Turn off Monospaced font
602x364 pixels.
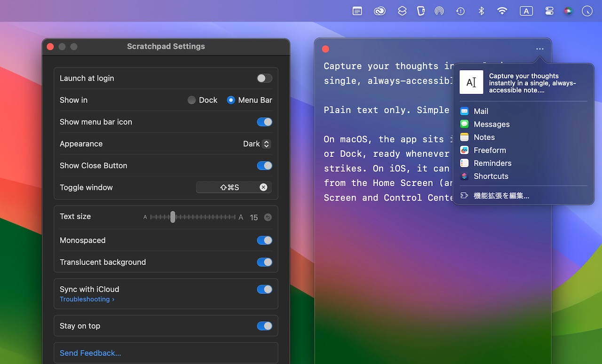[x=264, y=240]
